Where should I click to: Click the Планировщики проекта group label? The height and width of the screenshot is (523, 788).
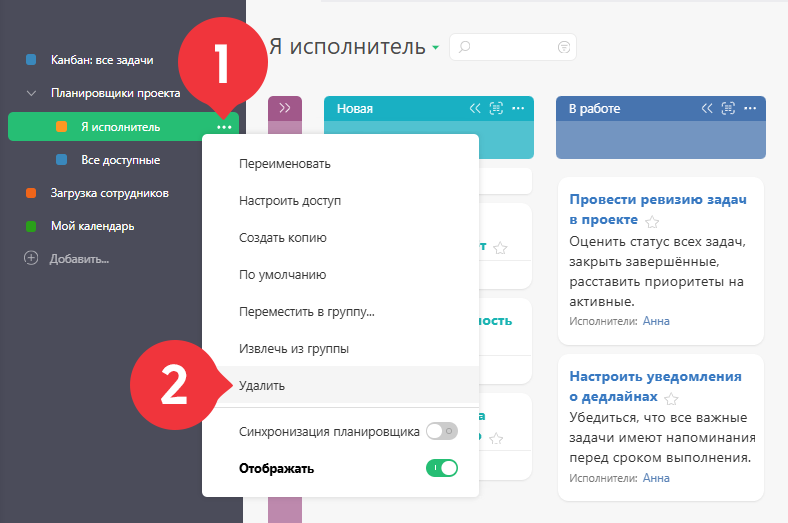coord(116,93)
